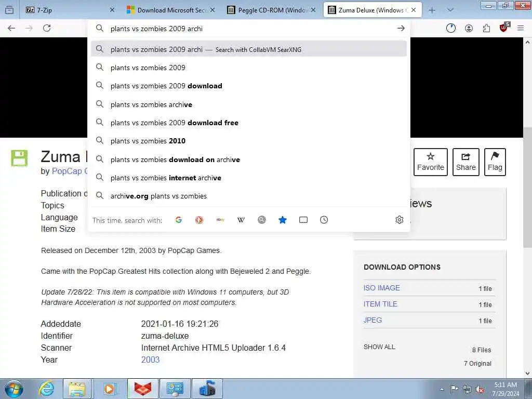Click the red browser icon in taskbar
This screenshot has height=399, width=532.
pyautogui.click(x=143, y=389)
